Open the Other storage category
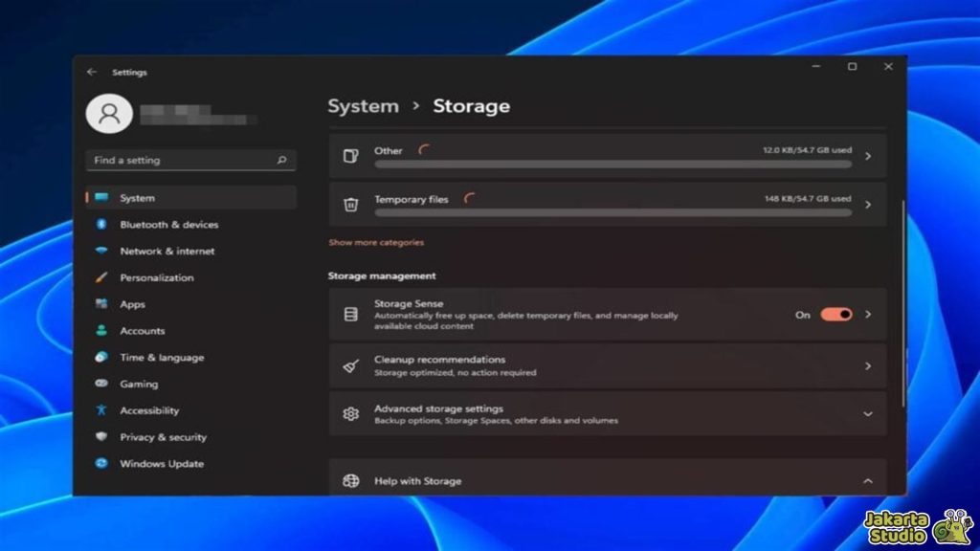 608,155
